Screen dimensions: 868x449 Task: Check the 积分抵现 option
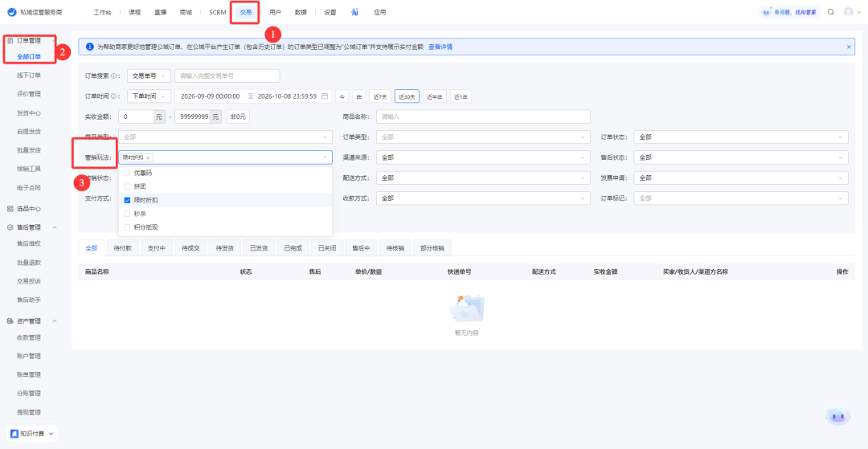[x=127, y=227]
